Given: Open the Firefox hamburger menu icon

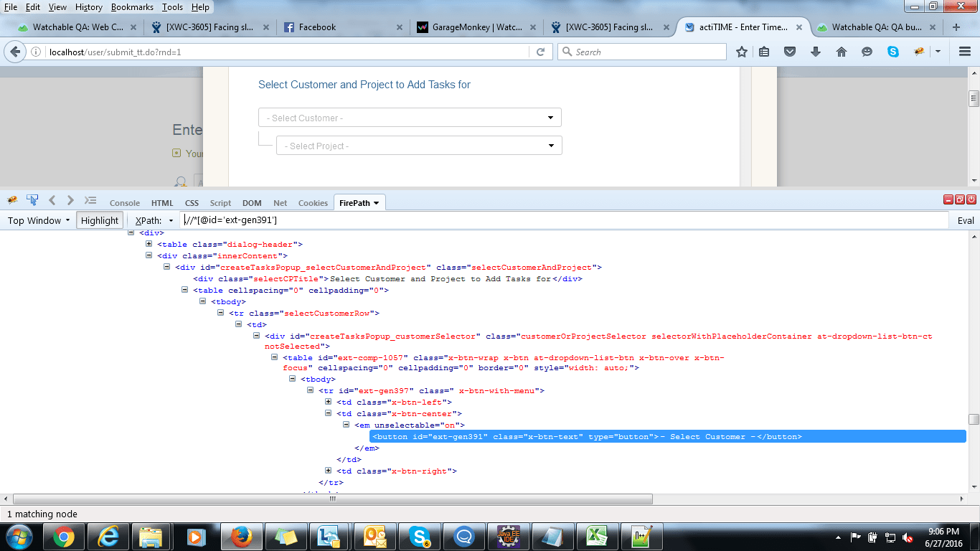Looking at the screenshot, I should click(x=964, y=52).
